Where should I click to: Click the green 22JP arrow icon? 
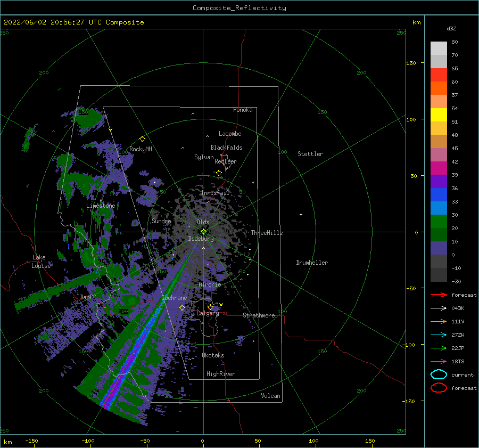[x=439, y=348]
